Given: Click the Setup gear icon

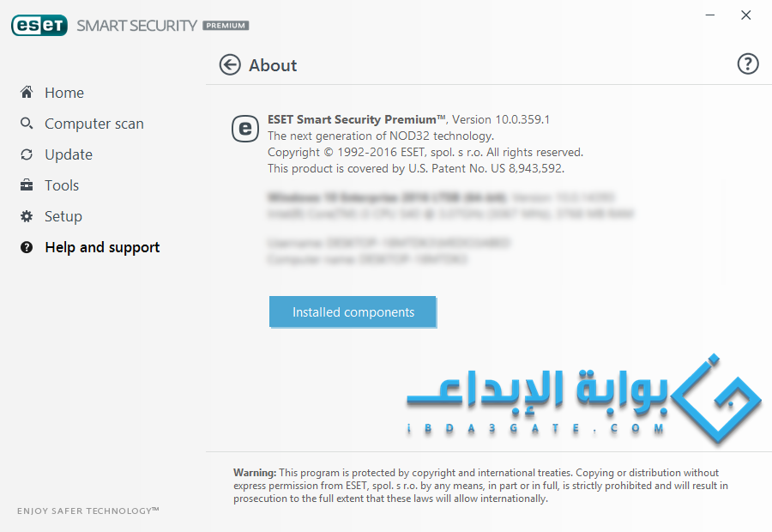Looking at the screenshot, I should 27,216.
